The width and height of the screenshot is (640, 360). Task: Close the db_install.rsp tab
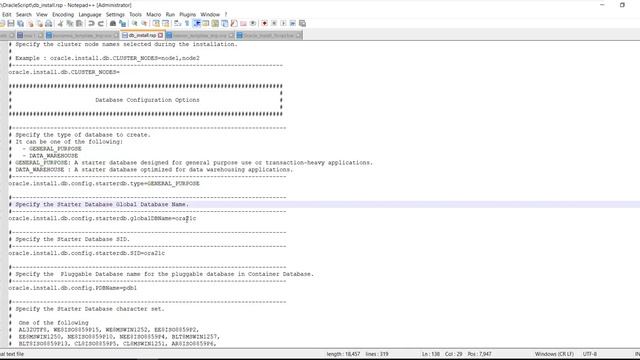[160, 36]
